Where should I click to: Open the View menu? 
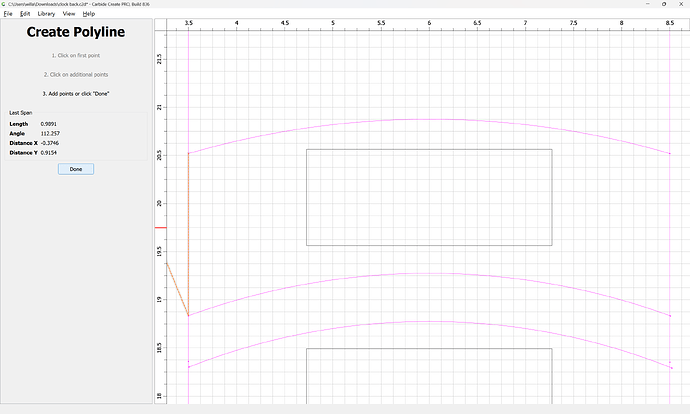pos(69,14)
